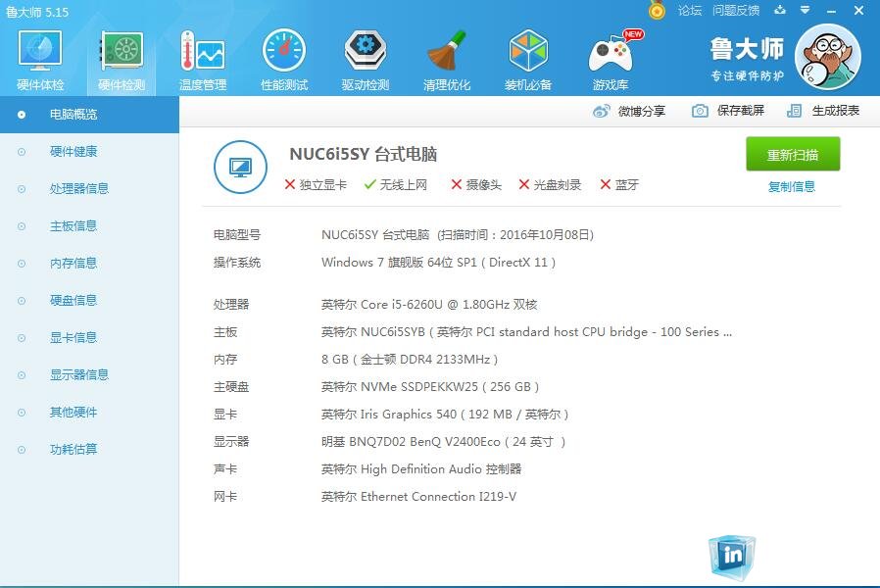Click the report icon for 生成报表
The height and width of the screenshot is (588, 880).
click(794, 111)
